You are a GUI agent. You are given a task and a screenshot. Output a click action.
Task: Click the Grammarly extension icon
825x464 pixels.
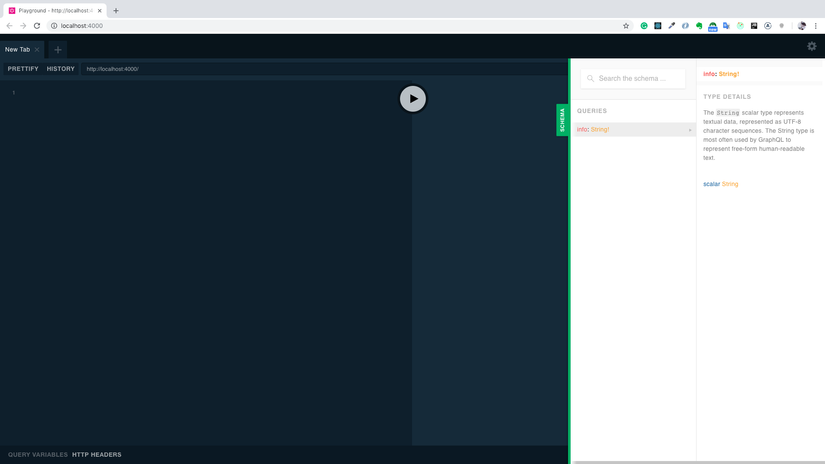pos(644,26)
